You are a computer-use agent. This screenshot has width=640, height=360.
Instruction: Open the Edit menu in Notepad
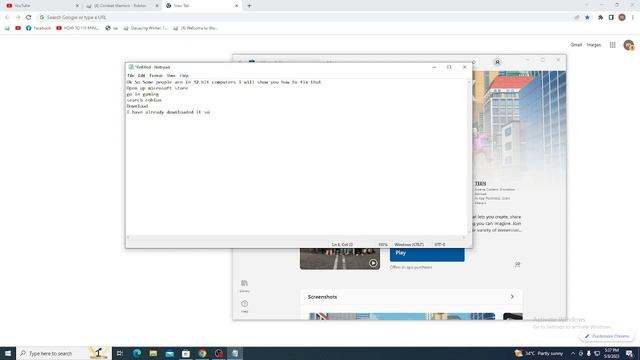(141, 76)
